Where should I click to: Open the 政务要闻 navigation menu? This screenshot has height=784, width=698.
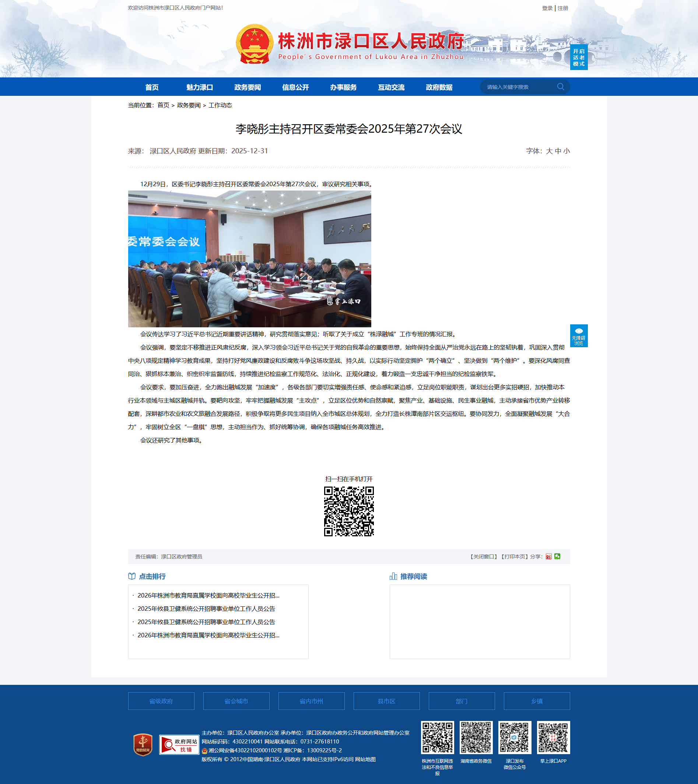pos(248,87)
